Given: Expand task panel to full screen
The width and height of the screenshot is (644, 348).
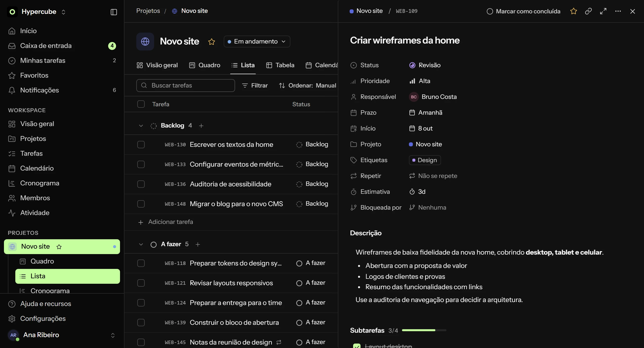Looking at the screenshot, I should (x=603, y=11).
